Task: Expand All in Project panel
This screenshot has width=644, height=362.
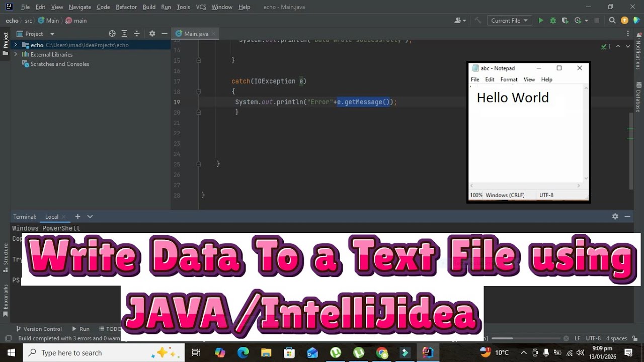Action: (x=124, y=34)
